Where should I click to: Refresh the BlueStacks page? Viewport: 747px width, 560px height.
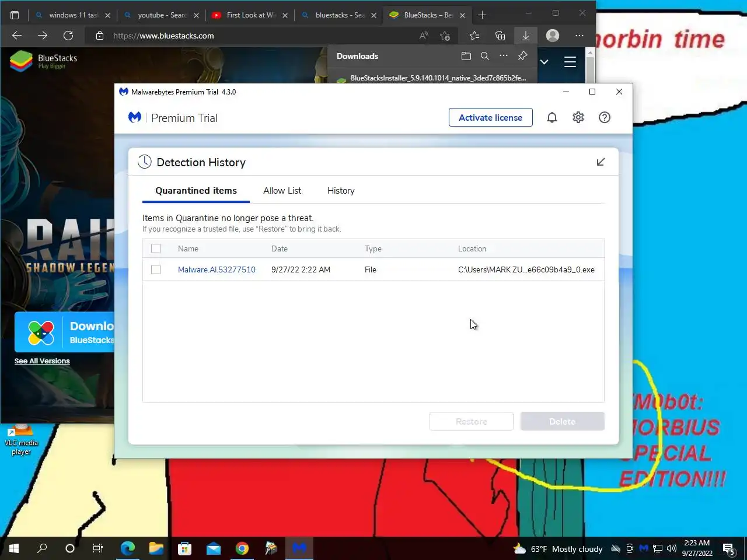(68, 36)
